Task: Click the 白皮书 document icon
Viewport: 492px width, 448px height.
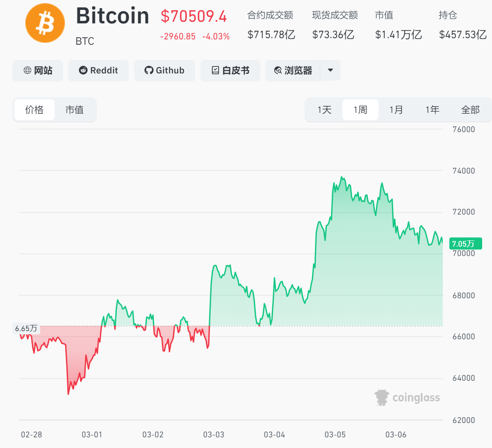Action: pos(216,71)
